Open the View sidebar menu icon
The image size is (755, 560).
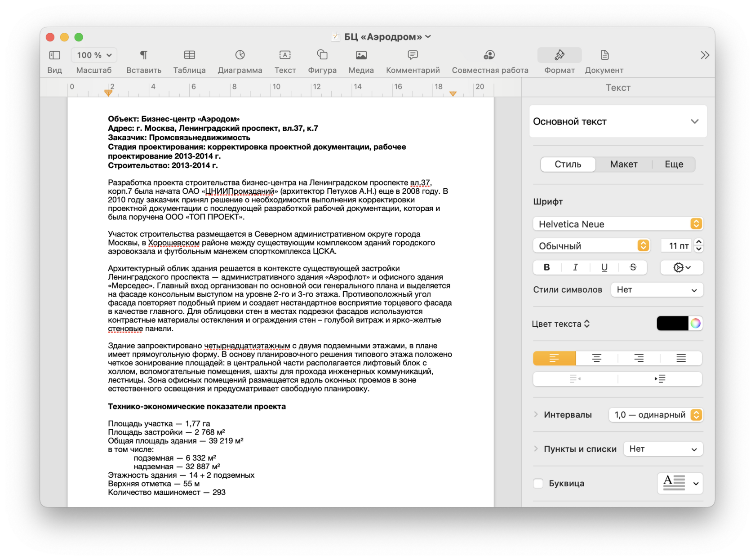tap(54, 55)
